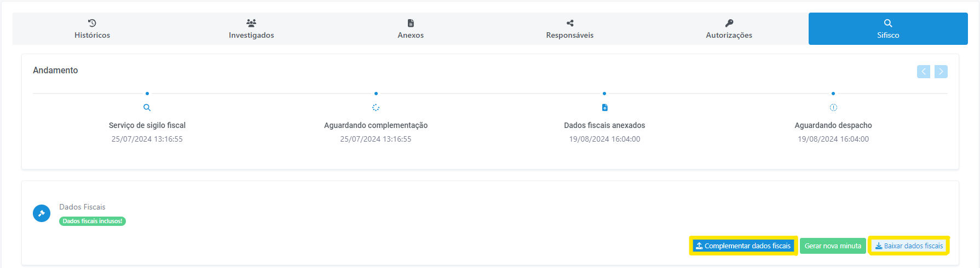980x268 pixels.
Task: Click previous arrow in Andamento panel
Action: (924, 72)
